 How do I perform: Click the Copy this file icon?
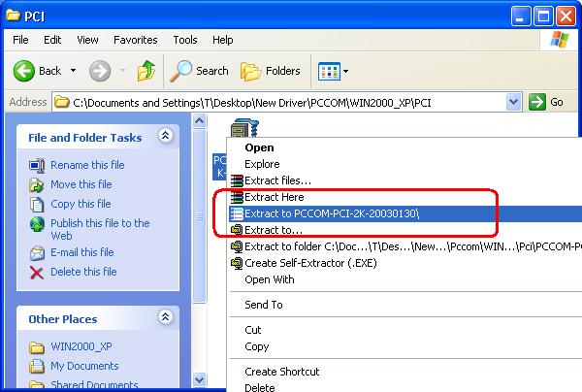click(x=37, y=204)
